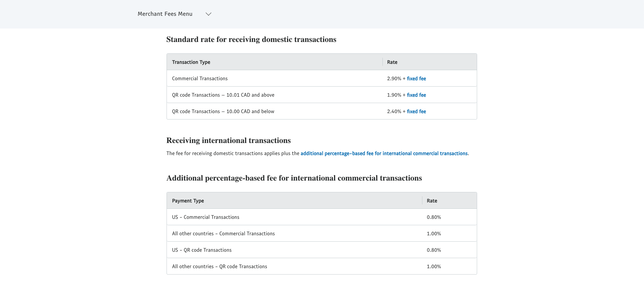Expand the chevron beside Merchant Fees Menu
644x289 pixels.
(x=209, y=14)
